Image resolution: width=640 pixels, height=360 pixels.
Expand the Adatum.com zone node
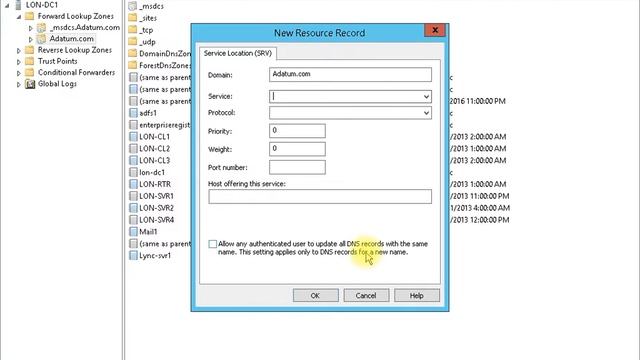(x=31, y=40)
